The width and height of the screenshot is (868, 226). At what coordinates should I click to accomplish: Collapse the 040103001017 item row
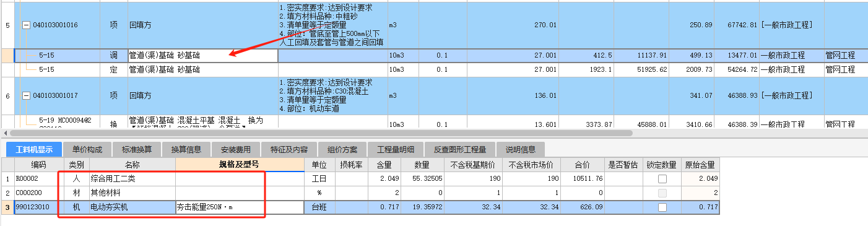(x=26, y=95)
